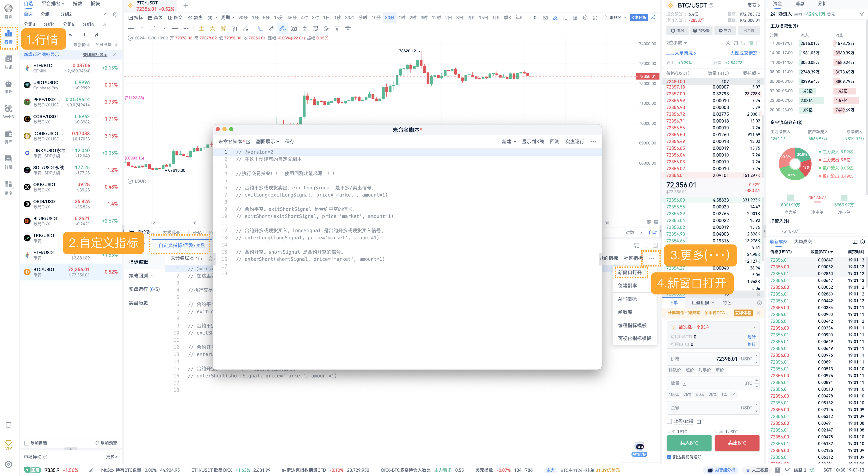This screenshot has width=868, height=476.
Task: Open the 委托额 column dropdown
Action: coord(751,73)
